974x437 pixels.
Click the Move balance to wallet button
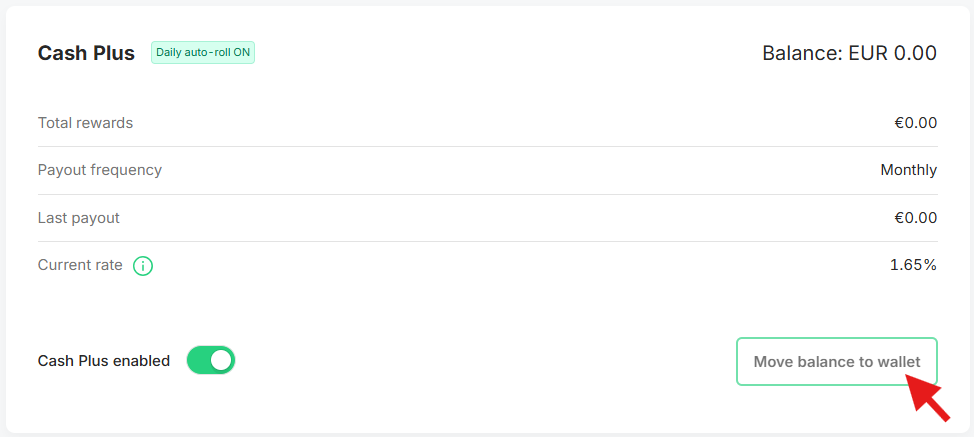tap(837, 362)
